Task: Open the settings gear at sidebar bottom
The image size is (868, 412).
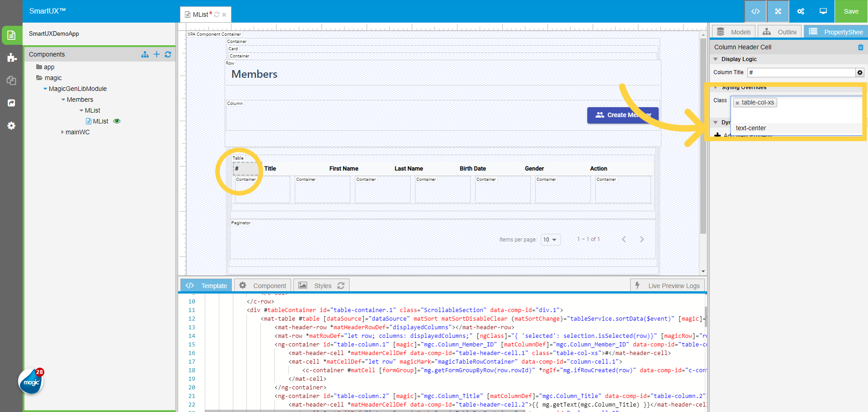Action: coord(11,126)
